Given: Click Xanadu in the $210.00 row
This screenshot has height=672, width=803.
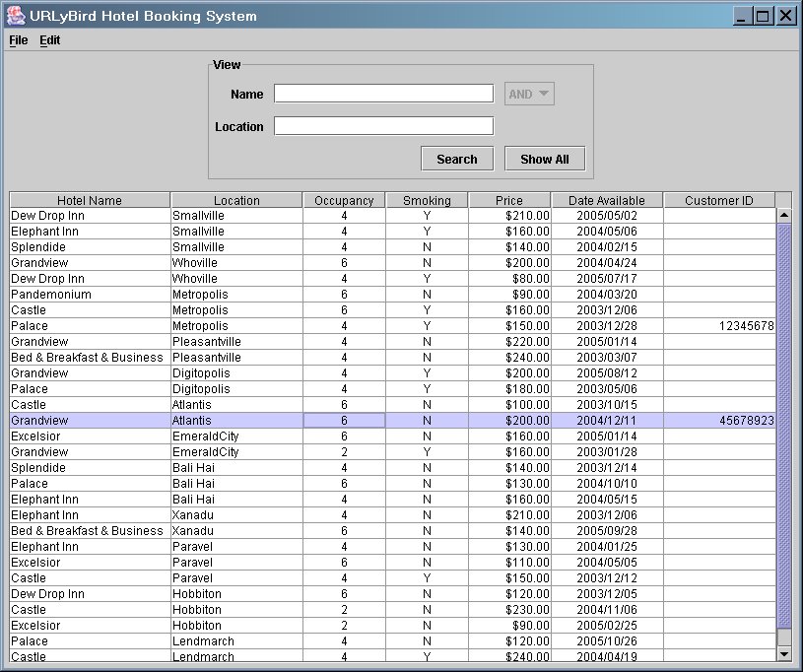Looking at the screenshot, I should [236, 515].
